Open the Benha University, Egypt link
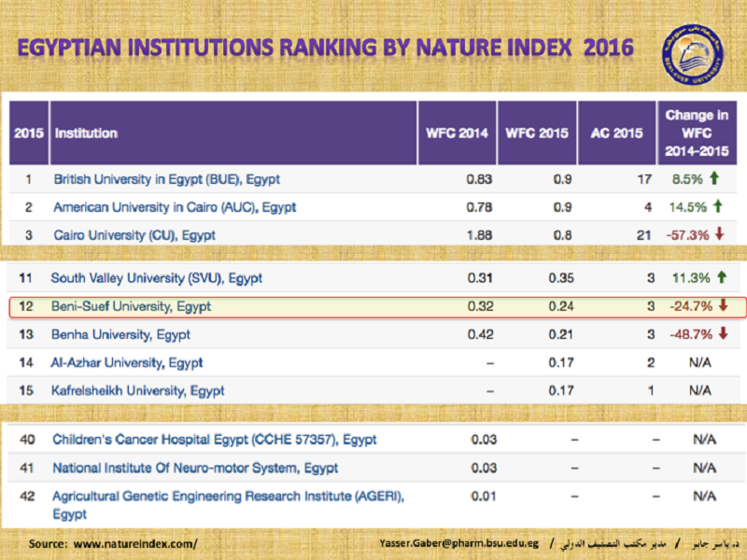 coord(120,334)
